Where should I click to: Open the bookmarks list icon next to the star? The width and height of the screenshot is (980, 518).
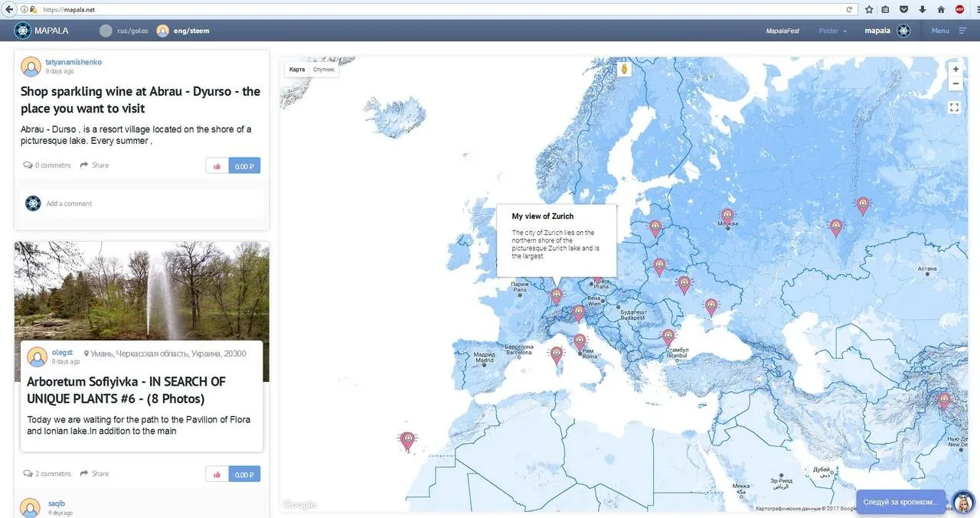pos(886,9)
